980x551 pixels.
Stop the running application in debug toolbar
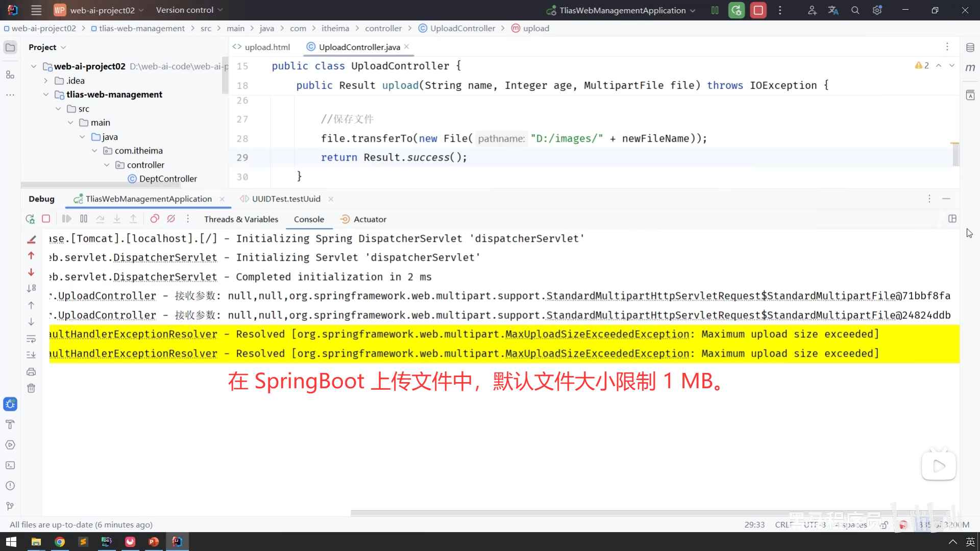click(x=46, y=219)
